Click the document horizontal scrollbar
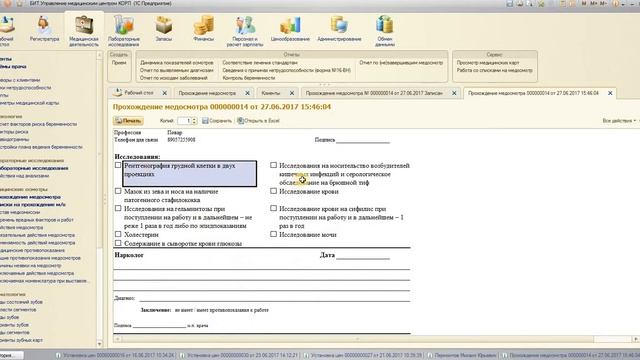 pyautogui.click(x=357, y=339)
